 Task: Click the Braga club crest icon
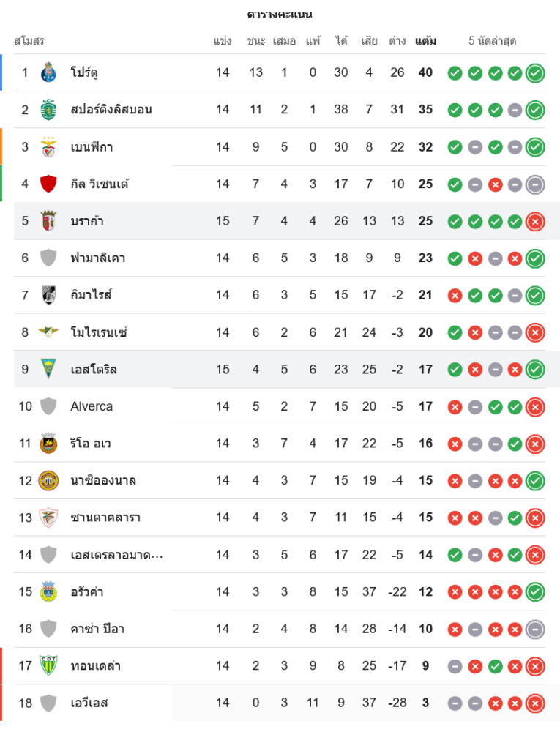tap(48, 220)
